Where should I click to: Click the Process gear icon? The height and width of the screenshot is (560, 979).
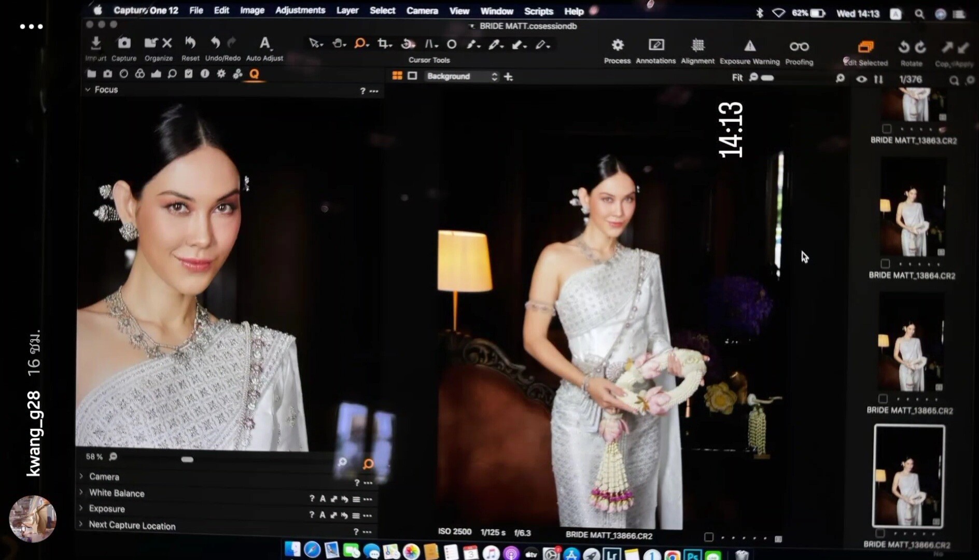pyautogui.click(x=618, y=45)
